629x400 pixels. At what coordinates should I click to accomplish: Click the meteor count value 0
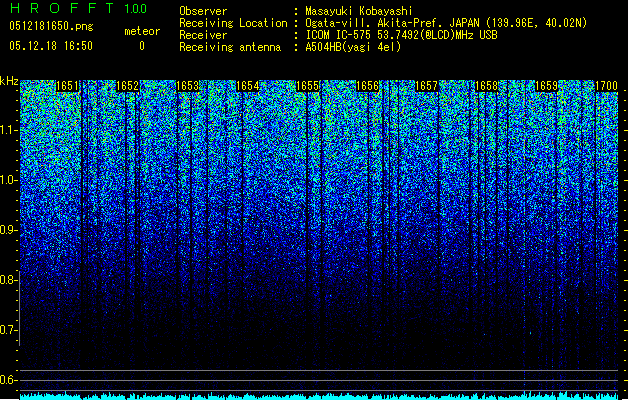click(142, 46)
